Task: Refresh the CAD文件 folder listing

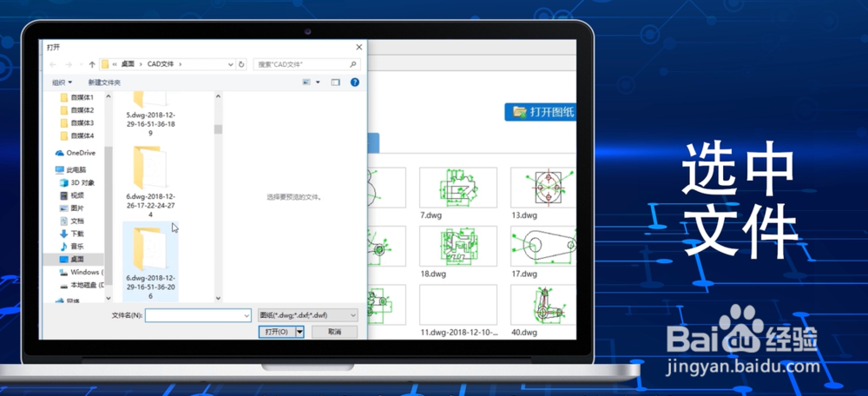Action: (x=241, y=64)
